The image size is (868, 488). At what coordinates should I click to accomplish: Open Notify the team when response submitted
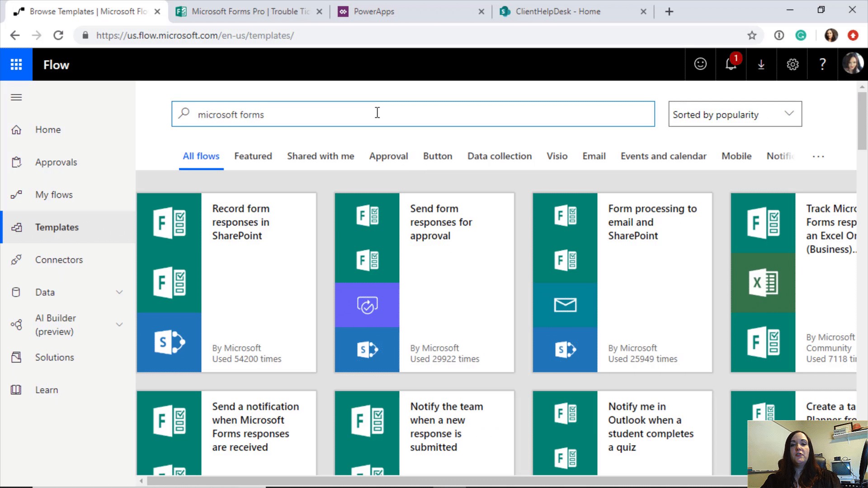[x=425, y=433]
